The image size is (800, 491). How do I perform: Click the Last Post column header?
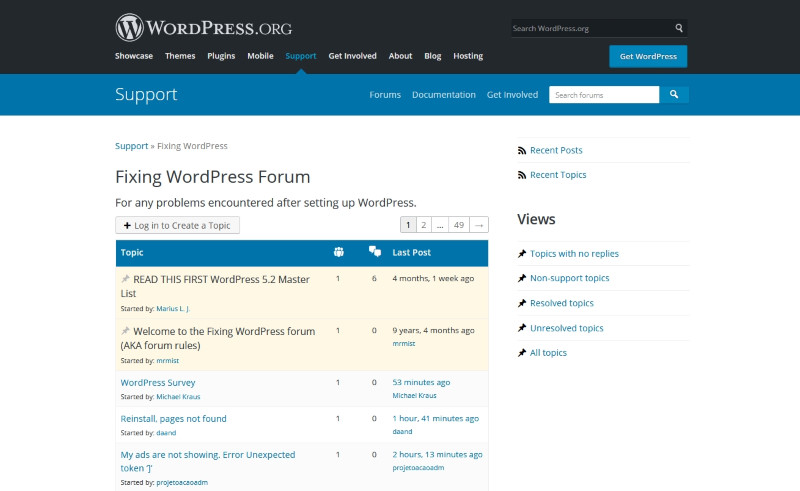411,252
